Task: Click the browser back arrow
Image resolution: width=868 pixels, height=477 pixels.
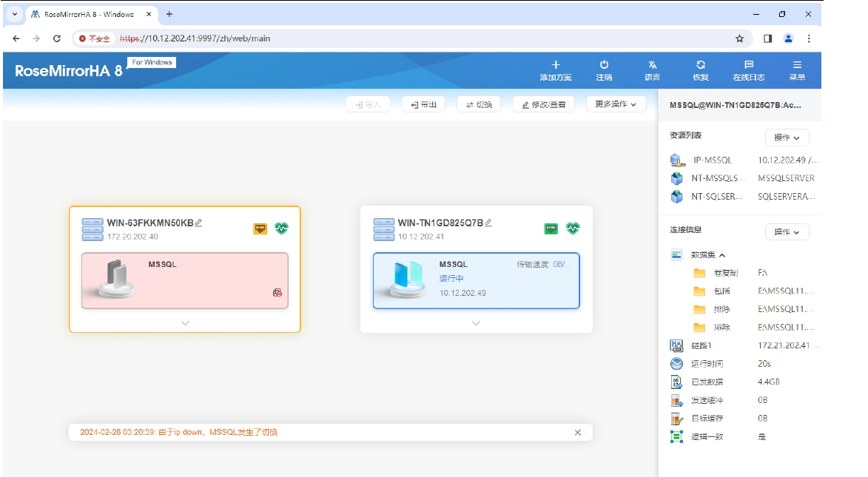Action: (16, 38)
